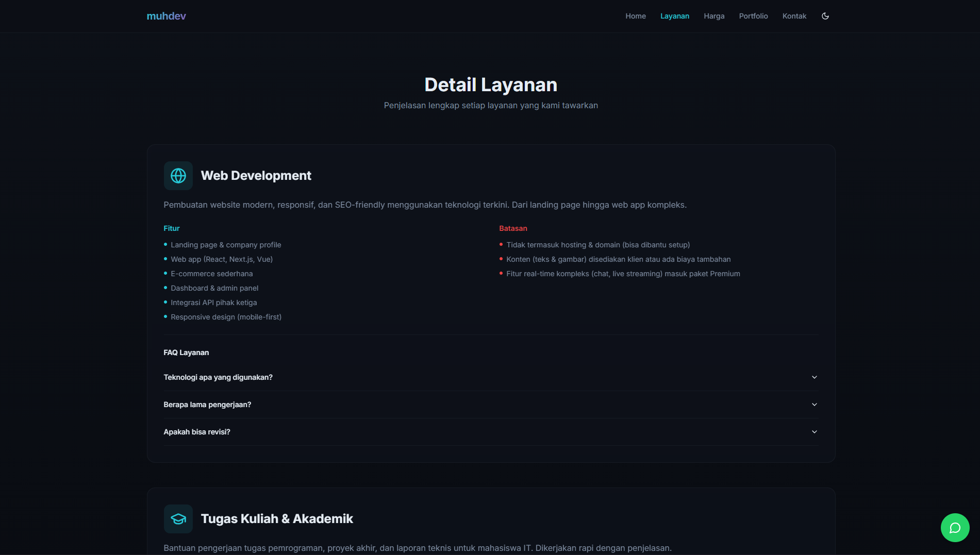Expand "Apakah bisa revisi?" FAQ

pyautogui.click(x=491, y=432)
